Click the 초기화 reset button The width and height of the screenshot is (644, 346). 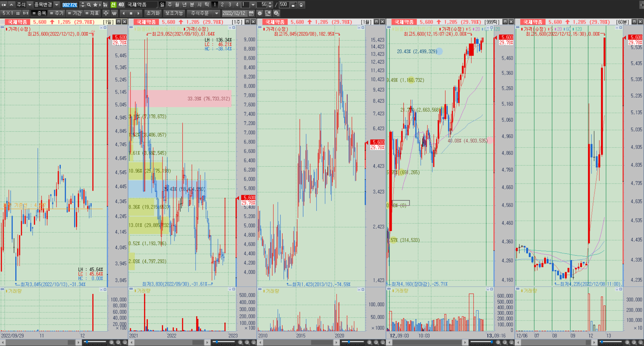click(153, 13)
